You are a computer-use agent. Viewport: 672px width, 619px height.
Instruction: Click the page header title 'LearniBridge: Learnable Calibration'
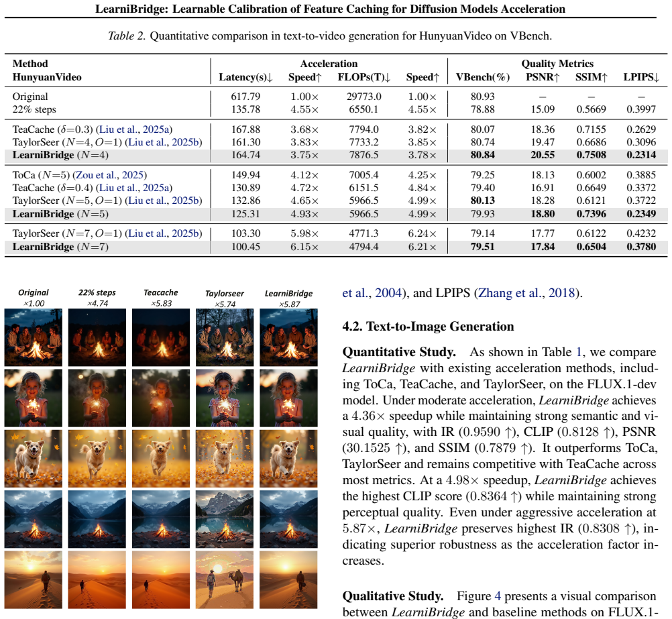coord(330,9)
